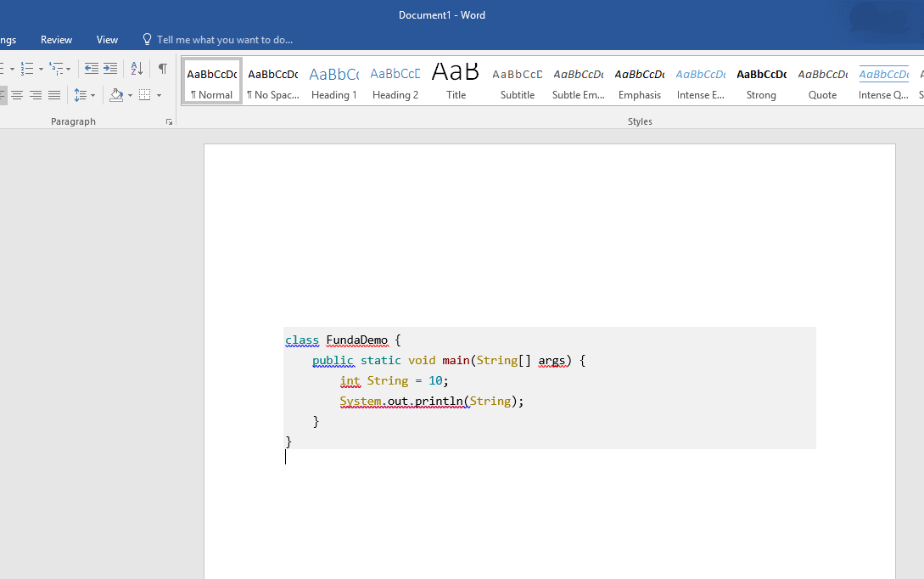Open the partially visible Mailings tab
The height and width of the screenshot is (579, 924).
tap(8, 40)
